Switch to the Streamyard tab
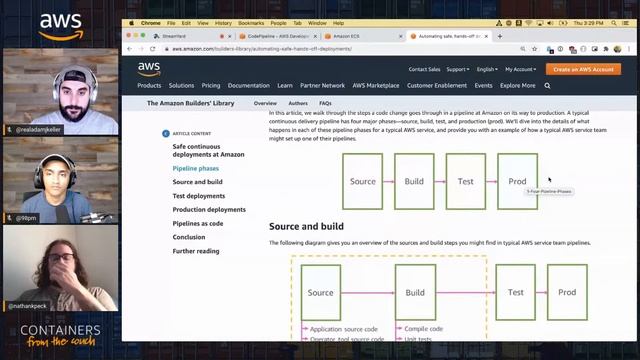The width and height of the screenshot is (640, 360). 174,36
